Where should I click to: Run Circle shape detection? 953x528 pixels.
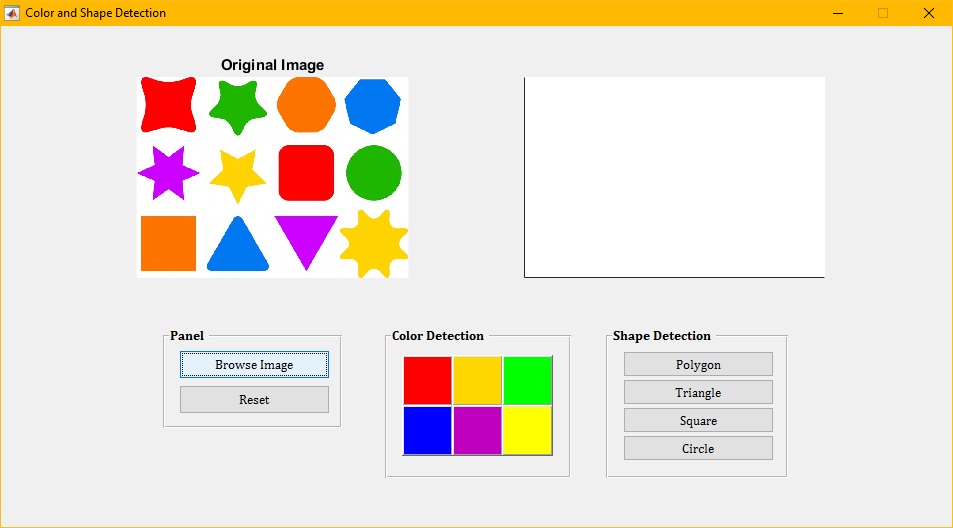(x=698, y=449)
